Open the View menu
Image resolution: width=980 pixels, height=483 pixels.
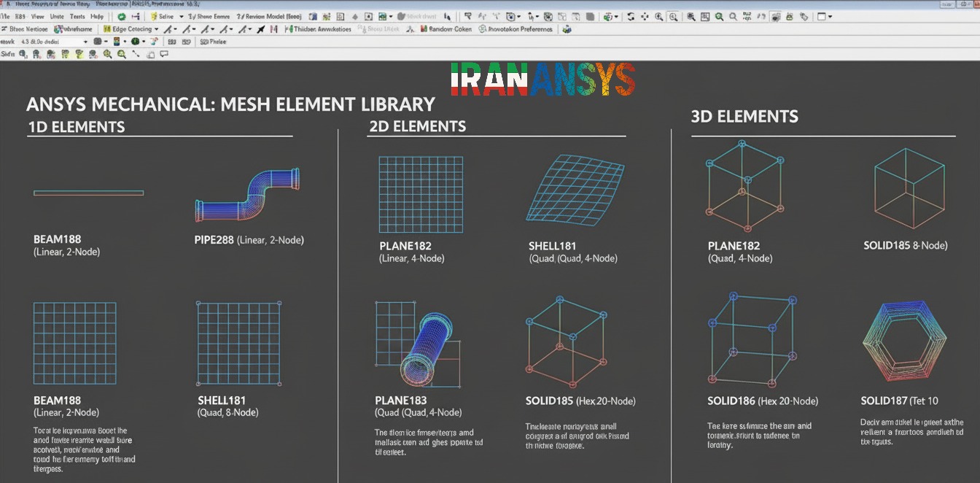click(37, 16)
